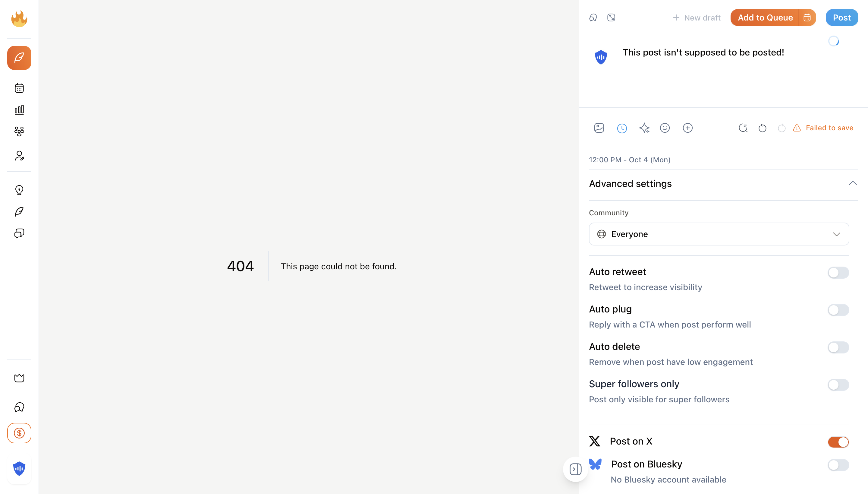Undo the last edit

[x=762, y=128]
